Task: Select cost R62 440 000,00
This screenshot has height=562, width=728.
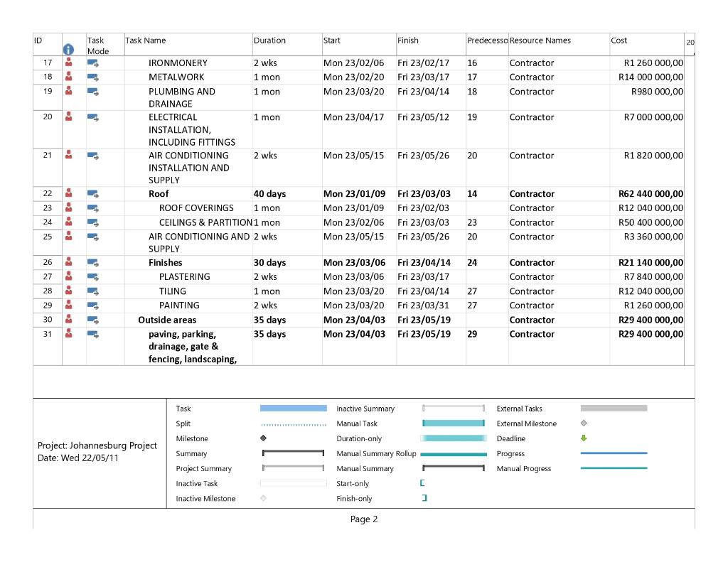Action: click(651, 193)
